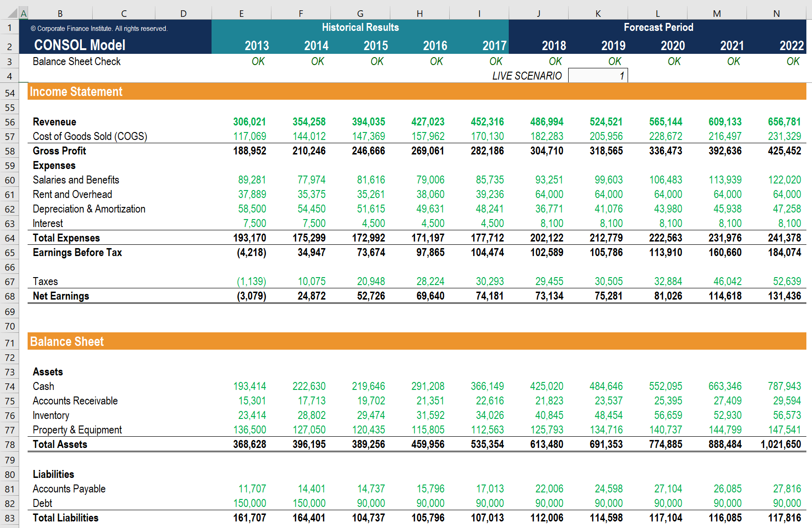This screenshot has width=812, height=528.
Task: Select inventory value 40,845
Action: click(x=549, y=415)
